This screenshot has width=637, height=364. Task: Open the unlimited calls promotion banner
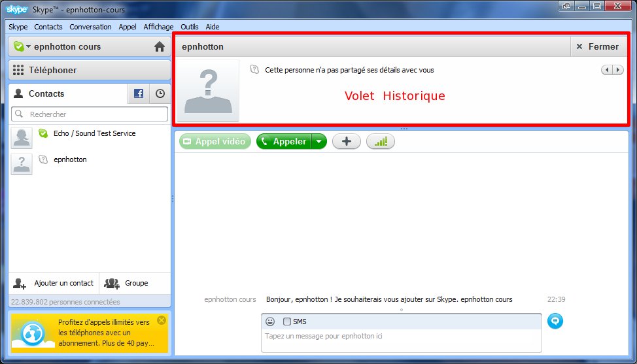click(90, 333)
